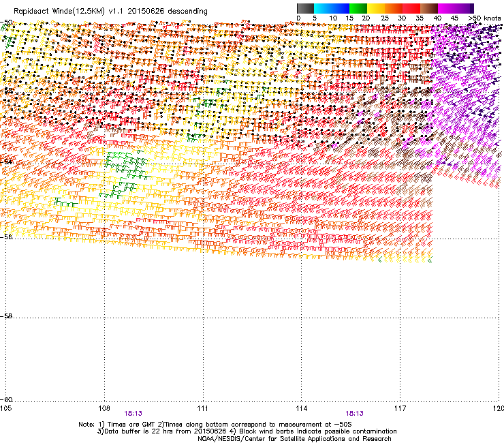Click the 111 longitude axis label
The width and height of the screenshot is (504, 443).
(x=202, y=408)
